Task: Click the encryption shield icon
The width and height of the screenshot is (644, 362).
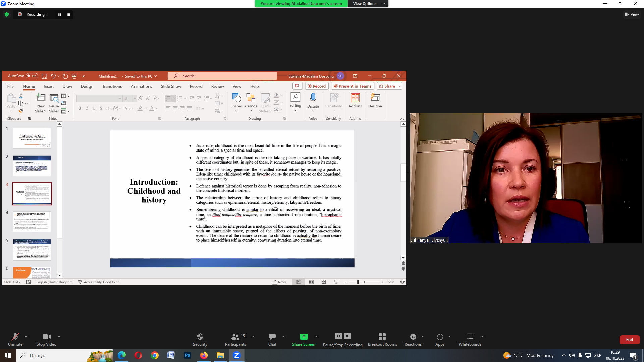Action: tap(7, 14)
